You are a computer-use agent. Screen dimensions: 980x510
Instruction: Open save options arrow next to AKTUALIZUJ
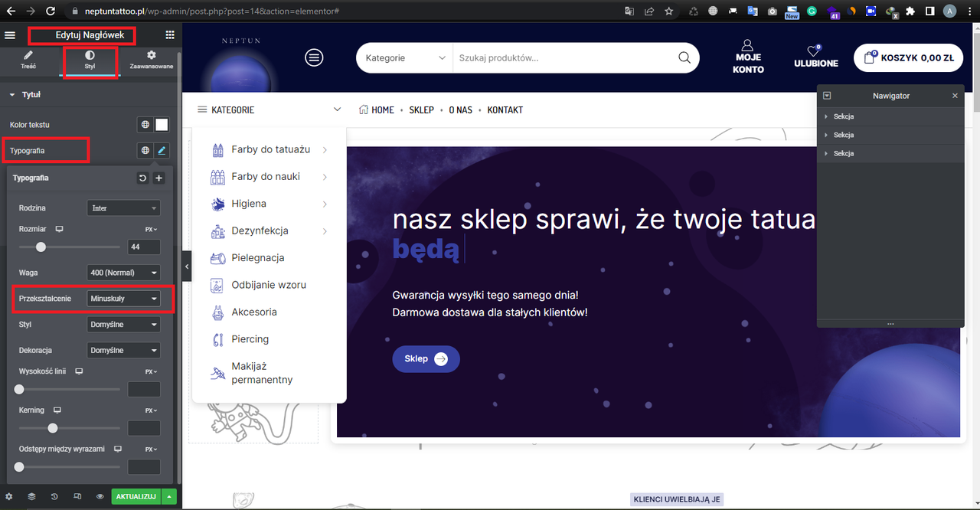click(x=169, y=496)
